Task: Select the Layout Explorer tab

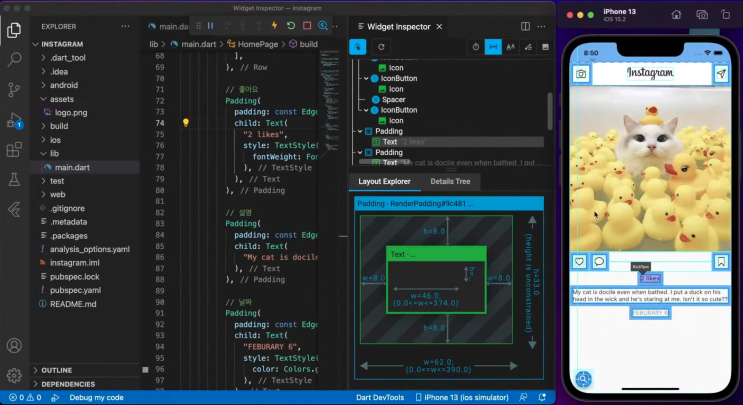Action: (384, 181)
